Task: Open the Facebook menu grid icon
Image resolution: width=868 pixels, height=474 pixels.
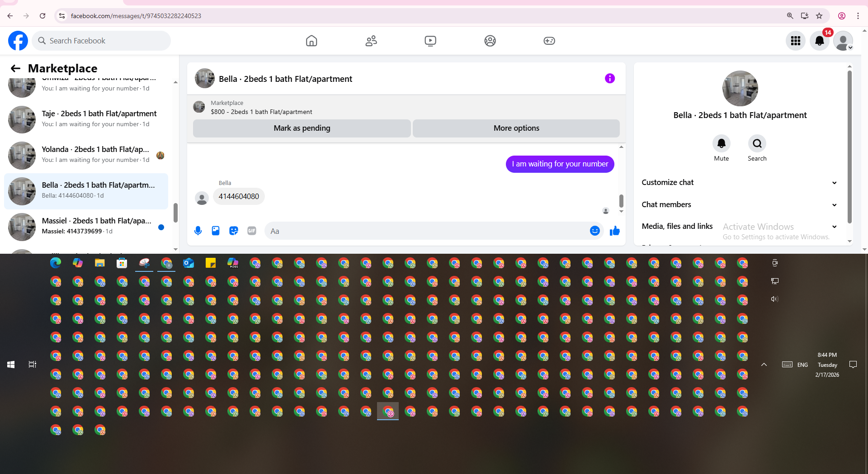Action: 796,41
